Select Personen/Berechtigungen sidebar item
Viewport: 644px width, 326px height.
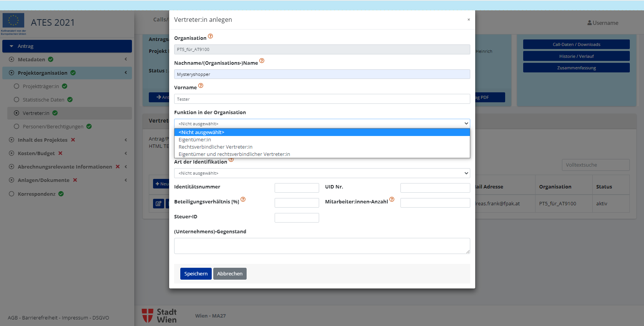click(x=53, y=126)
